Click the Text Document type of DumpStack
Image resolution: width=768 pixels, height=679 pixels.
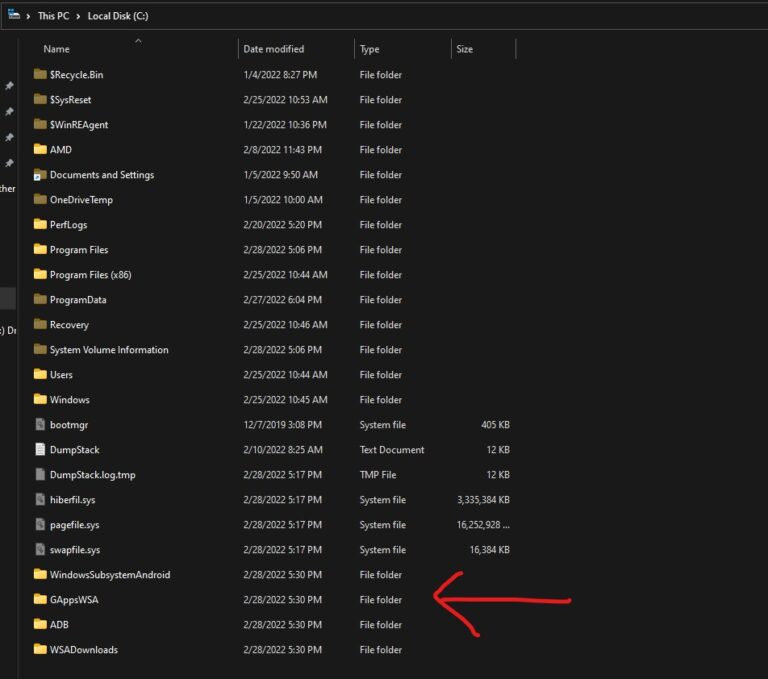point(392,450)
